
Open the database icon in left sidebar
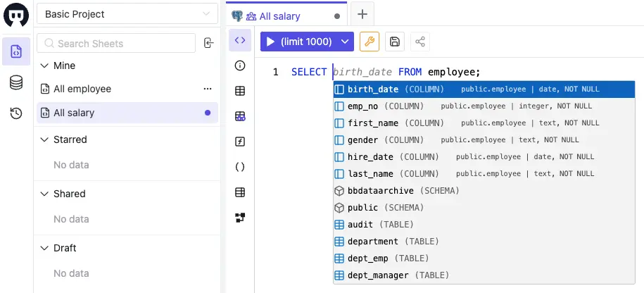click(16, 82)
